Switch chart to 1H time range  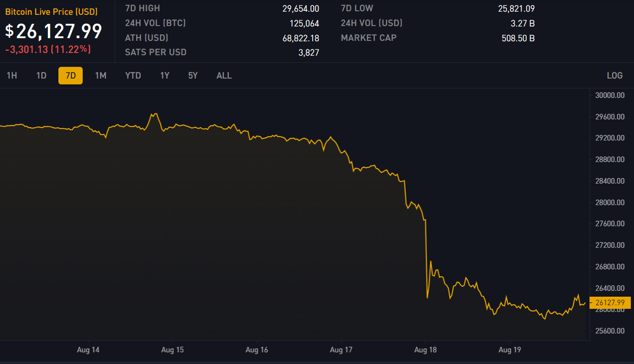pyautogui.click(x=12, y=75)
